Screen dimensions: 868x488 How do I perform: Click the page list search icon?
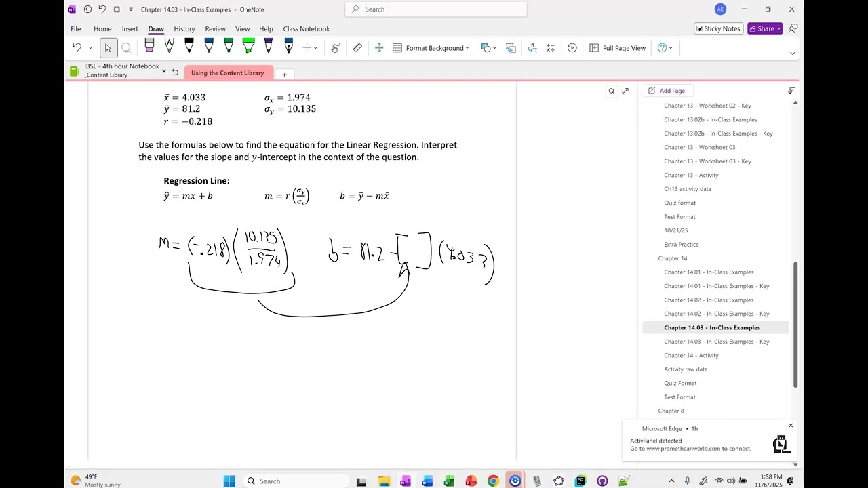pyautogui.click(x=612, y=91)
